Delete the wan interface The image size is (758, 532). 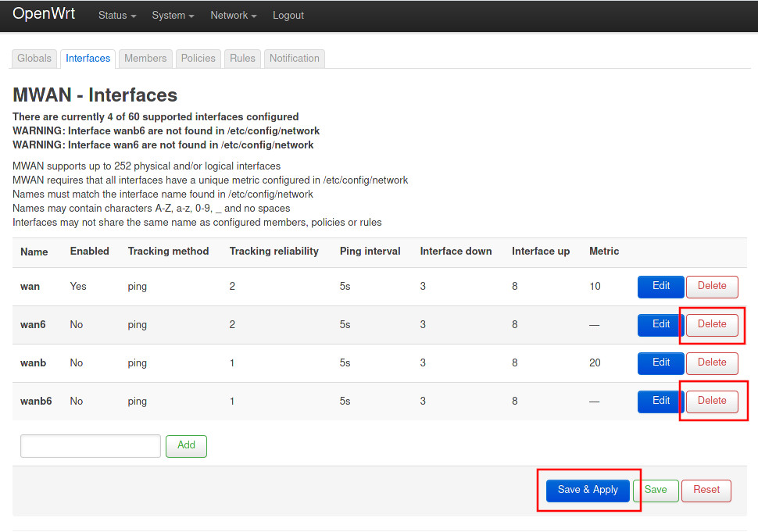711,287
